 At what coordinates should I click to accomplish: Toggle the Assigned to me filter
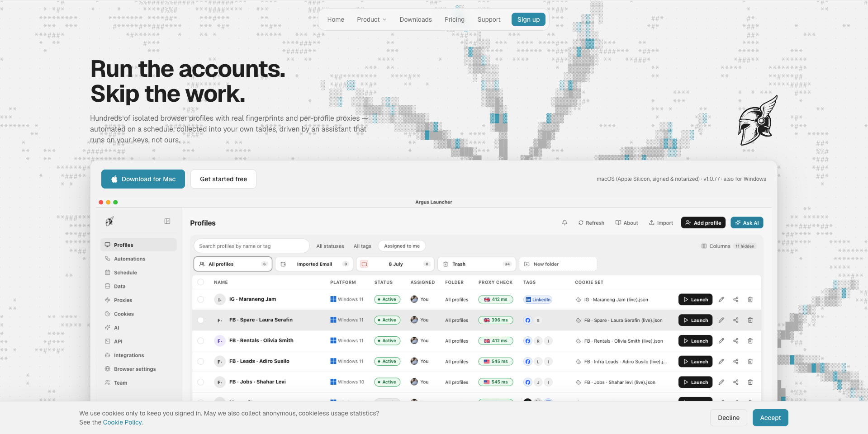pyautogui.click(x=402, y=246)
